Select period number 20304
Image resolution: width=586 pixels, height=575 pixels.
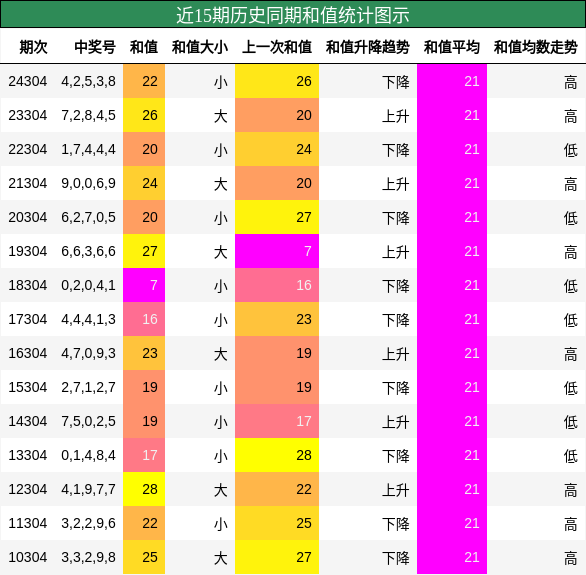(x=28, y=217)
